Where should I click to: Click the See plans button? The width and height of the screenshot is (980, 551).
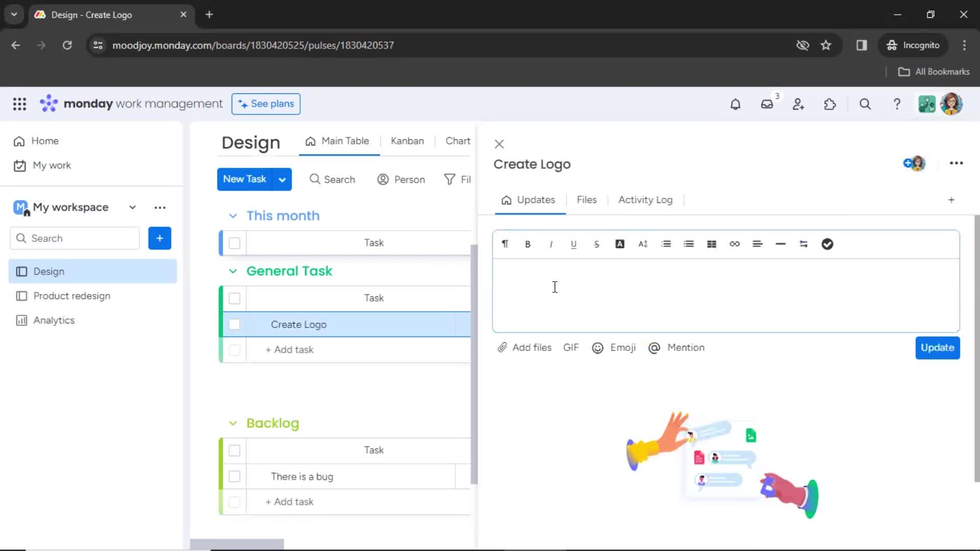point(266,104)
